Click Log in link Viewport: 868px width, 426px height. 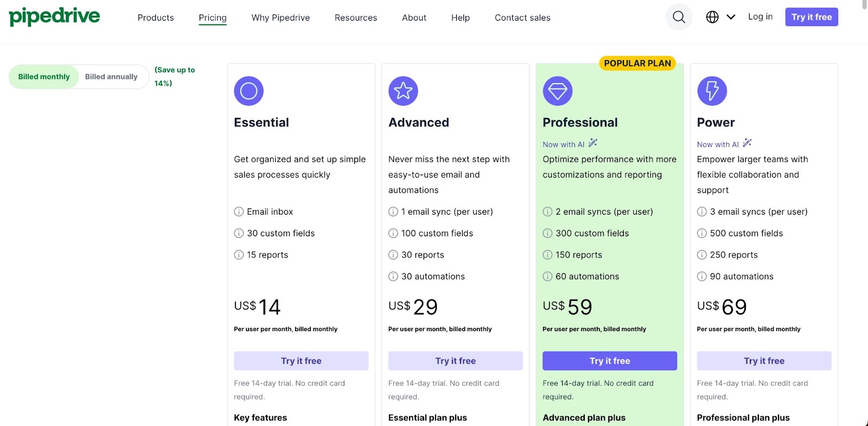(760, 17)
